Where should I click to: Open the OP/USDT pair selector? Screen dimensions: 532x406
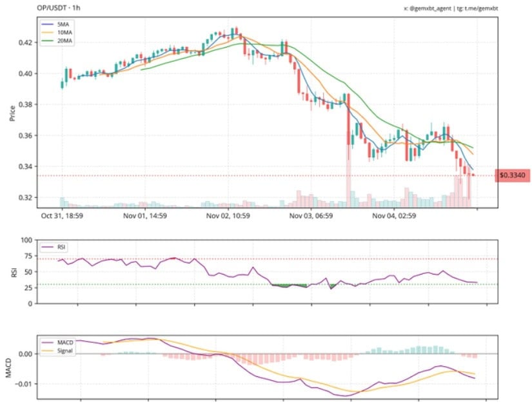(x=50, y=8)
